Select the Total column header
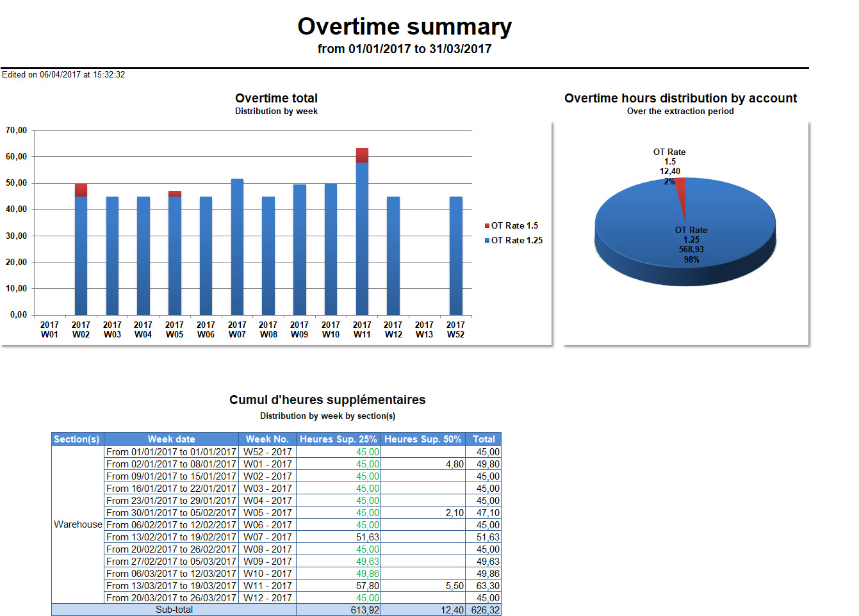 [484, 439]
